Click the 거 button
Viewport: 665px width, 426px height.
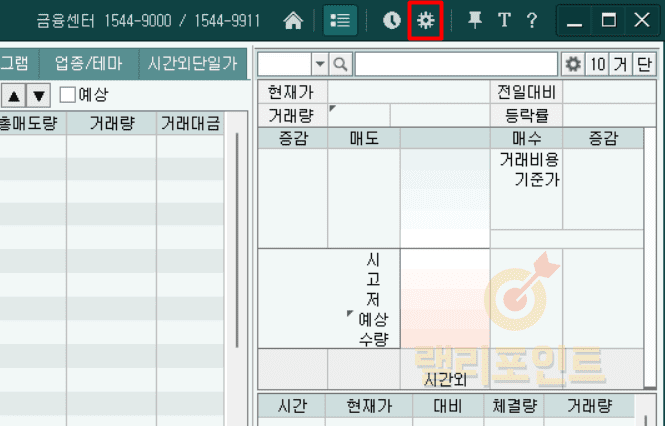(x=621, y=64)
